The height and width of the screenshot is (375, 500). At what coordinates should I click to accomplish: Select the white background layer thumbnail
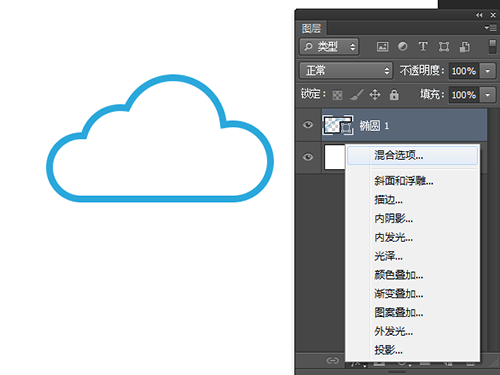[x=335, y=157]
